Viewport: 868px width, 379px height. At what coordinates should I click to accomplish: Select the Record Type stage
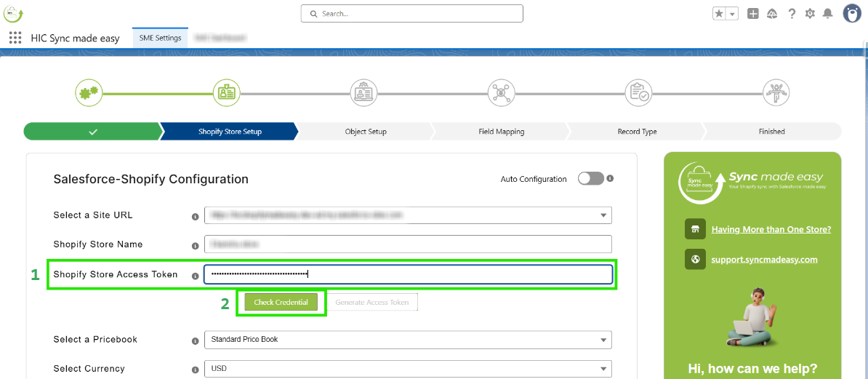[637, 132]
